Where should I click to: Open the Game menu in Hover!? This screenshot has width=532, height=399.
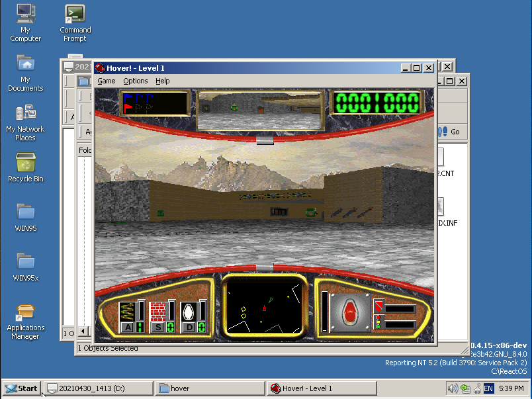pos(106,81)
